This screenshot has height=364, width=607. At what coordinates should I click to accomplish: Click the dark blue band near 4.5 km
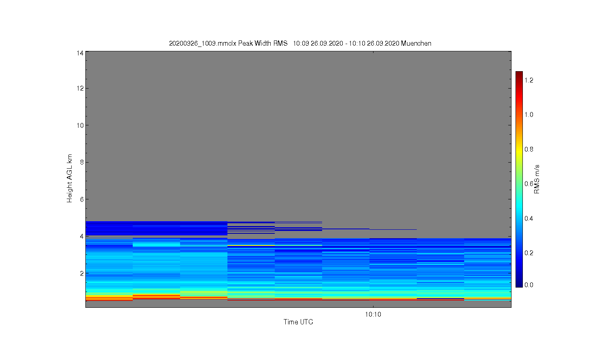pyautogui.click(x=156, y=228)
